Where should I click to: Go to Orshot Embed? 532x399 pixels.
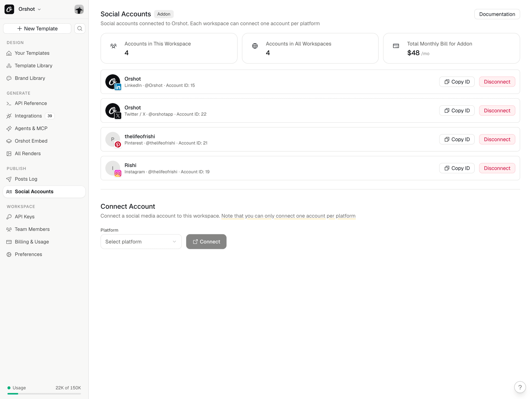44,141
